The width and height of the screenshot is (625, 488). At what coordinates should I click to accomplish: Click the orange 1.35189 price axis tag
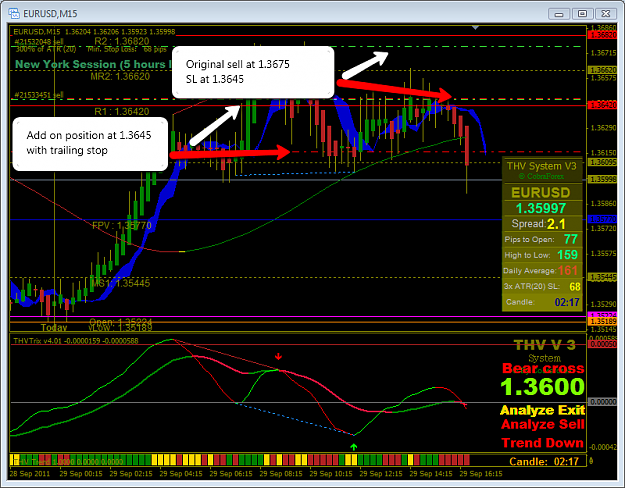coord(602,321)
